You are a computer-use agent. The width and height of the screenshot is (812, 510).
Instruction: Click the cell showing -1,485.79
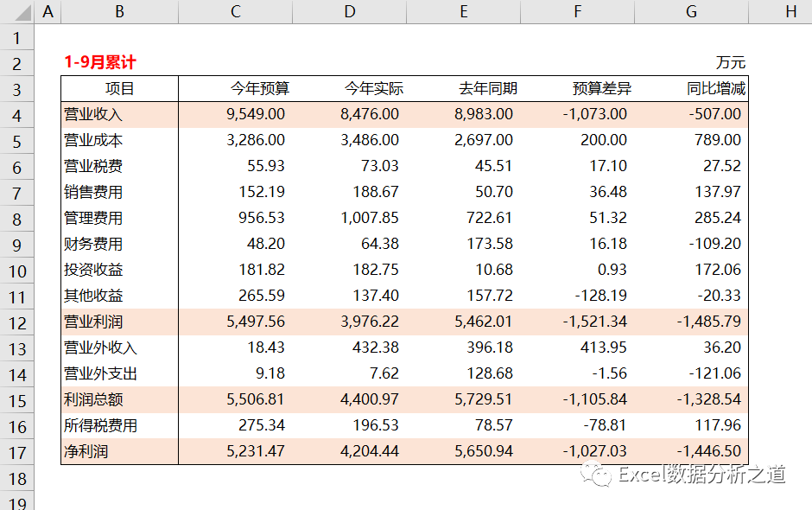(x=691, y=322)
